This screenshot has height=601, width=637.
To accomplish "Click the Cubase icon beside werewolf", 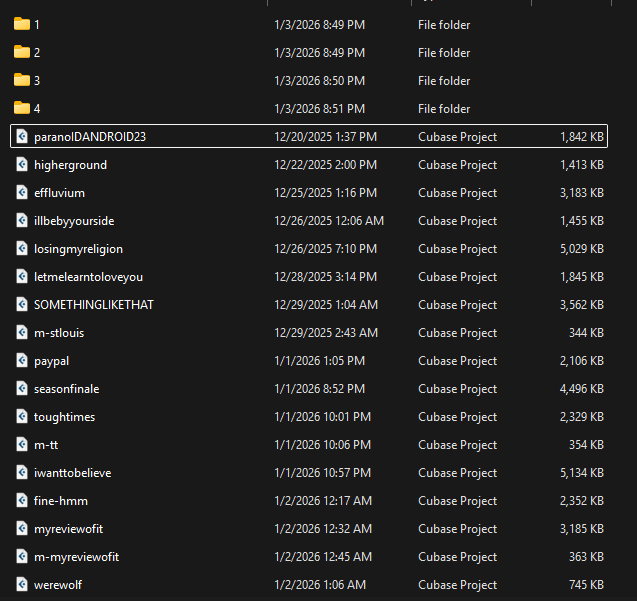I will pos(22,585).
